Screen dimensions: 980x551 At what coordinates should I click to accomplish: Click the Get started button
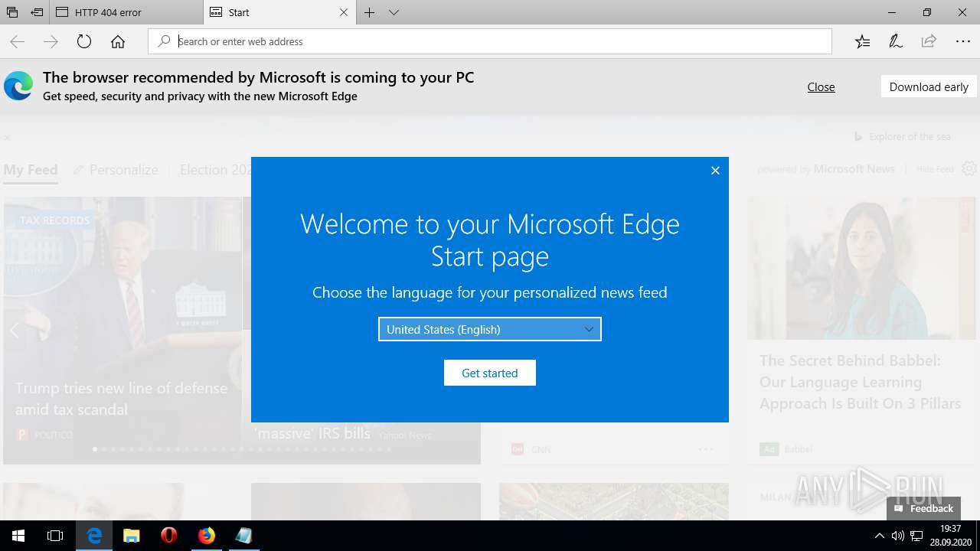point(490,373)
